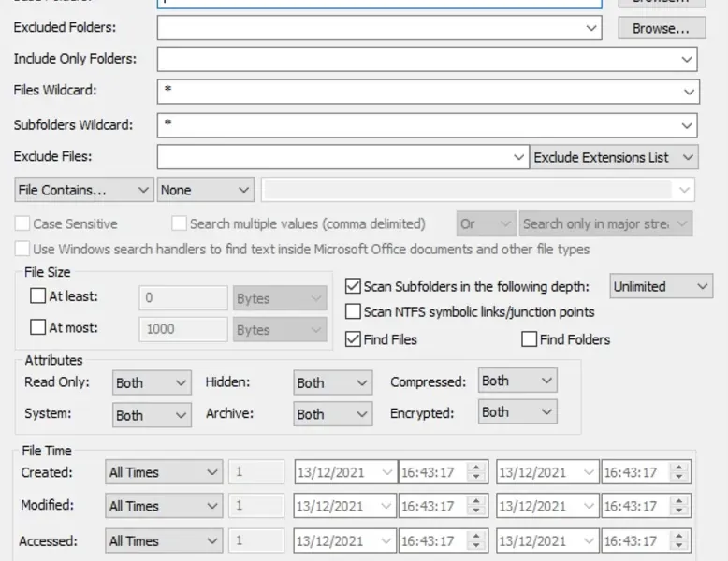
Task: Open the Hidden attribute dropdown
Action: [x=333, y=382]
